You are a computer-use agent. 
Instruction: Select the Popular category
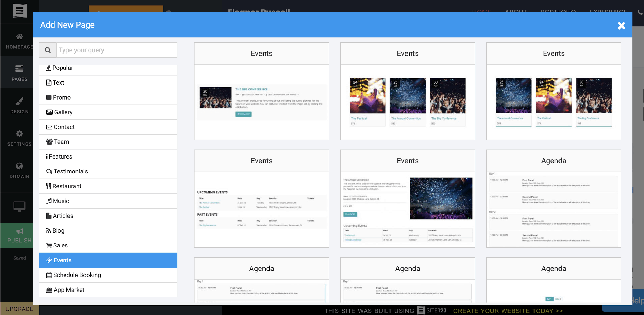pos(108,69)
